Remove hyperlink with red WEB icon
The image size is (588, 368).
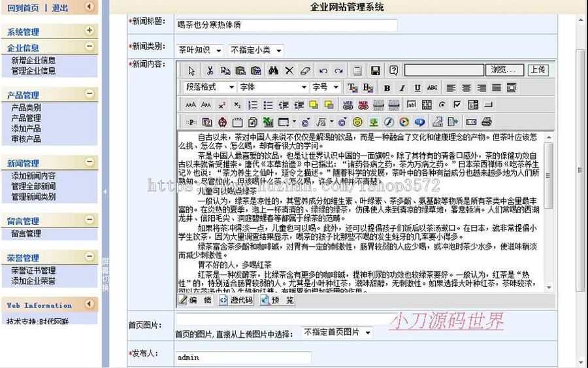point(363,105)
